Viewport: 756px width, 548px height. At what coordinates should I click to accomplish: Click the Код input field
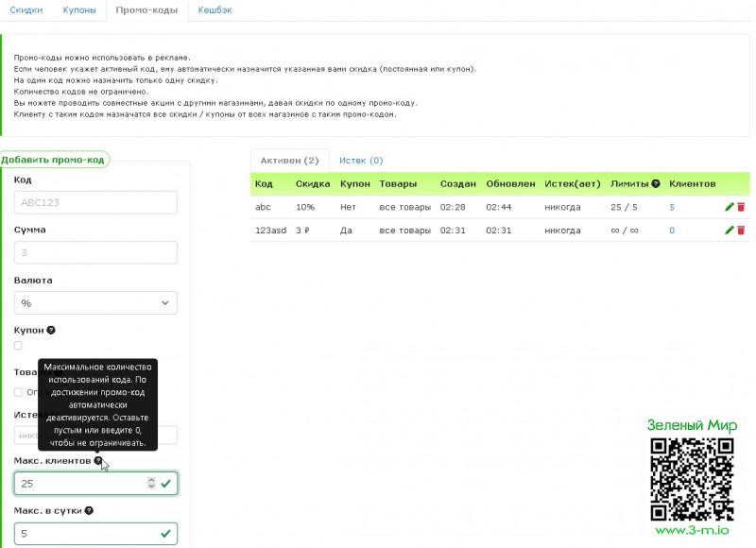point(95,202)
